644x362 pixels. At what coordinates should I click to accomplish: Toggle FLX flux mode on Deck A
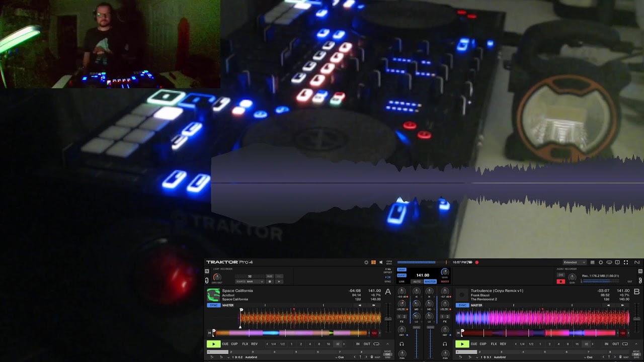click(x=245, y=344)
